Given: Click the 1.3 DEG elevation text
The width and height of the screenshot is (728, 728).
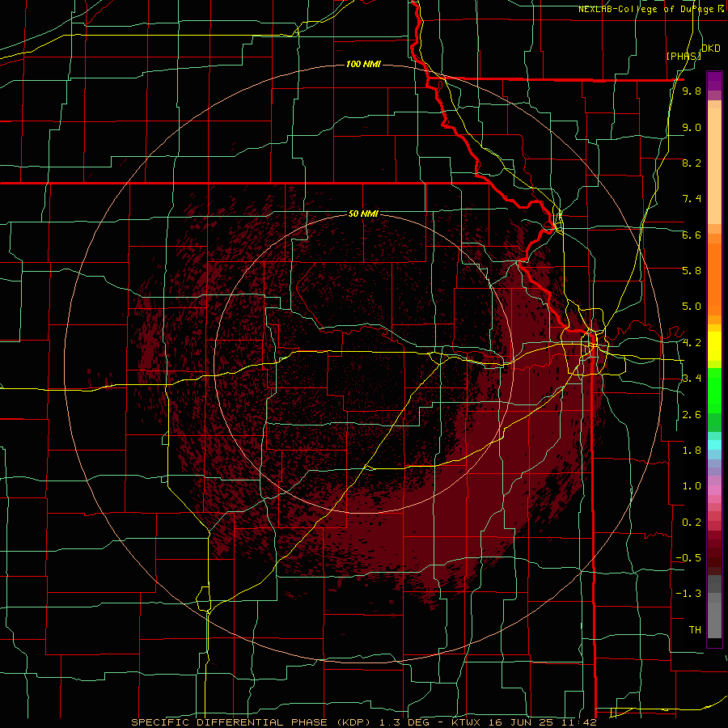Looking at the screenshot, I should (404, 722).
